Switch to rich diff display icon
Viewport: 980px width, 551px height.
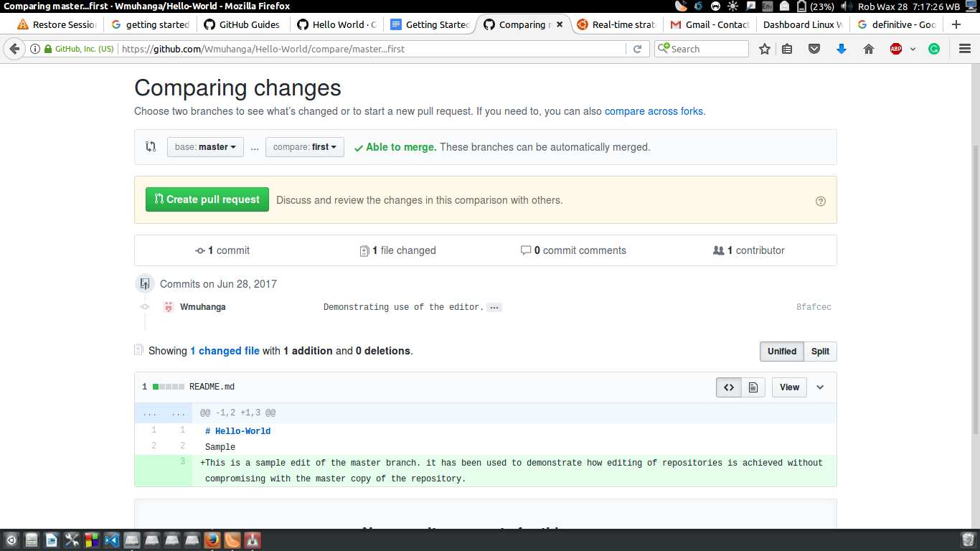click(x=753, y=387)
